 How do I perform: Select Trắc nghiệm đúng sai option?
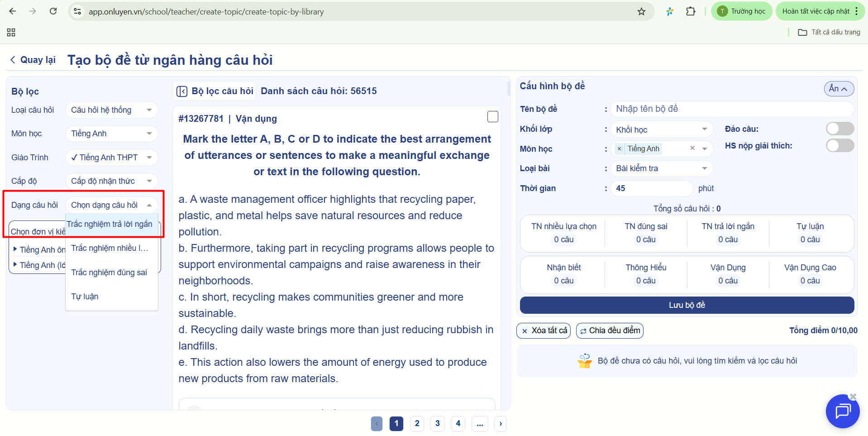point(109,273)
